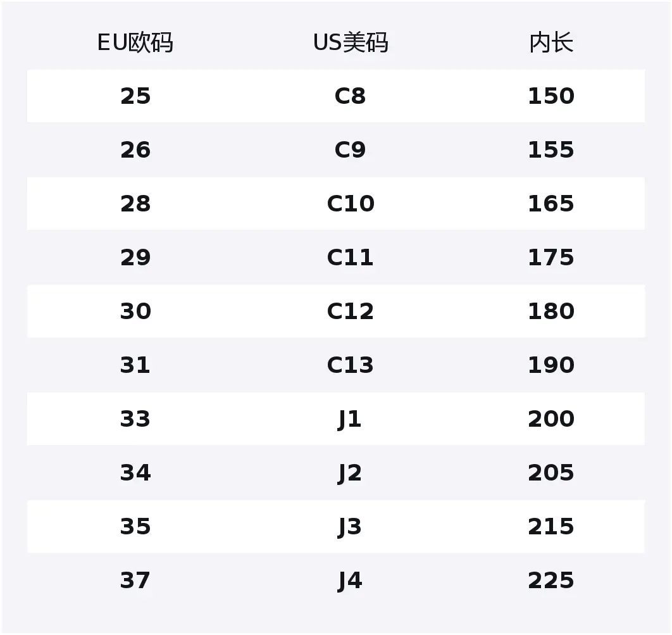Select EU size 29 cell
Screen dimensions: 672x635
[135, 258]
